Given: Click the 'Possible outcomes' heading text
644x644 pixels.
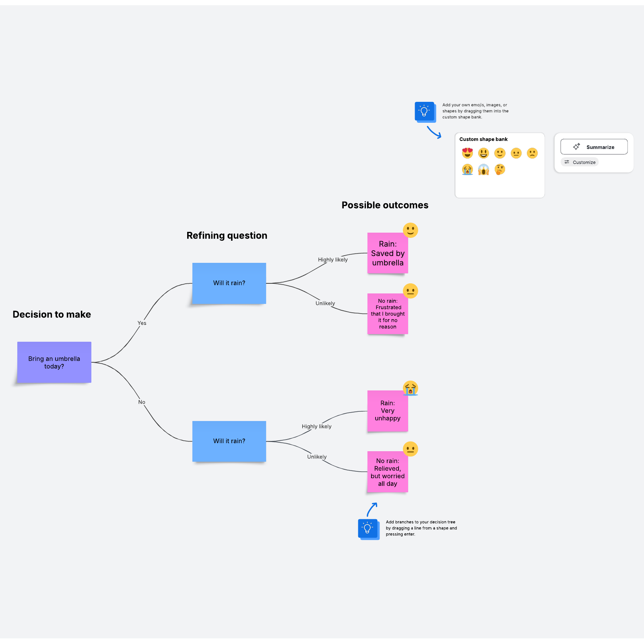Looking at the screenshot, I should coord(385,205).
